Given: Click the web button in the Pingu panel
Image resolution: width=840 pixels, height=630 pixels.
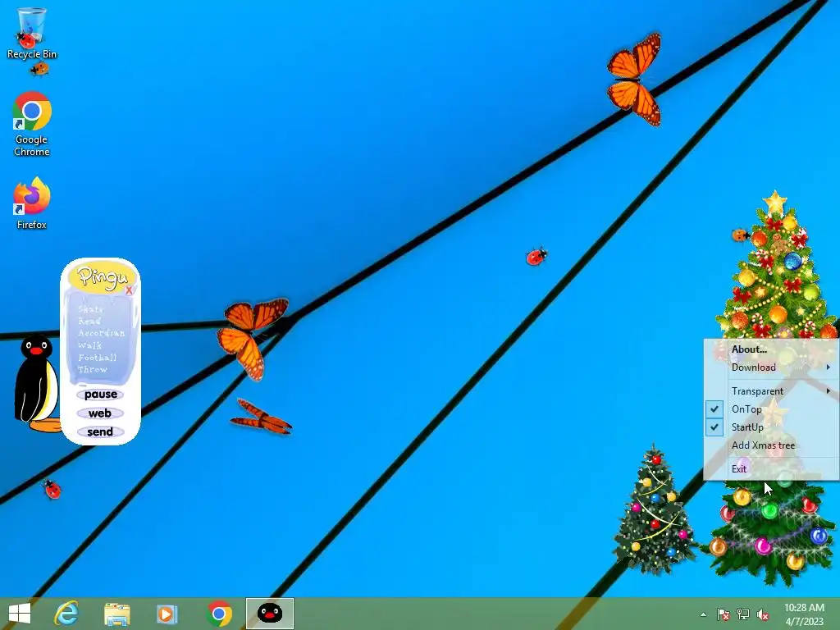Looking at the screenshot, I should [99, 413].
